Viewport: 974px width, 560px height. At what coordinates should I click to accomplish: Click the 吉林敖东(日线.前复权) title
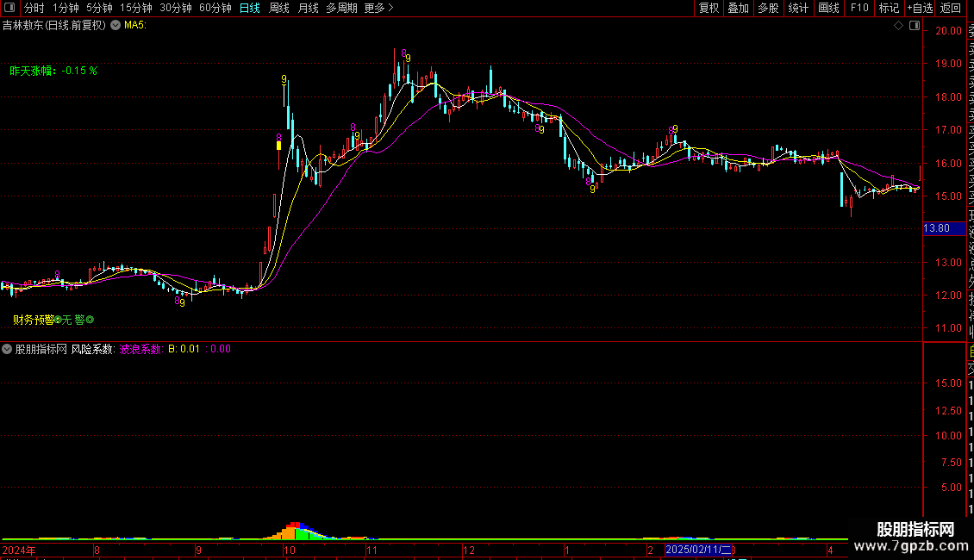point(54,26)
